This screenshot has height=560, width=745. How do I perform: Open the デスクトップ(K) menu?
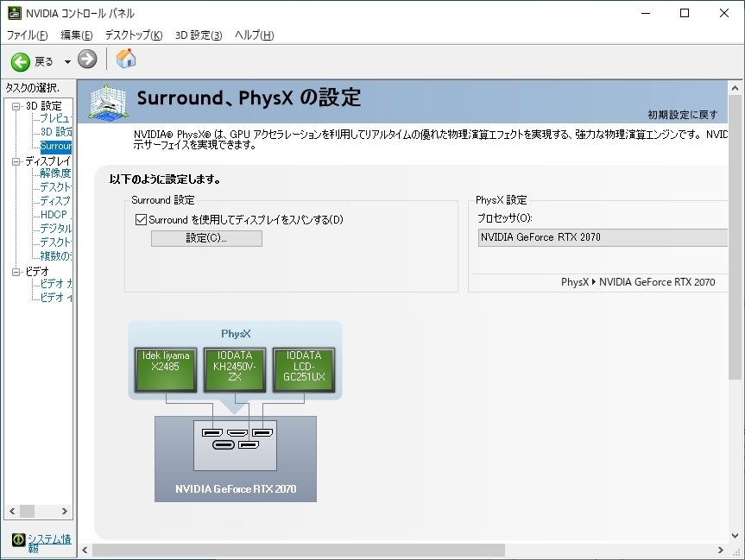coord(134,35)
